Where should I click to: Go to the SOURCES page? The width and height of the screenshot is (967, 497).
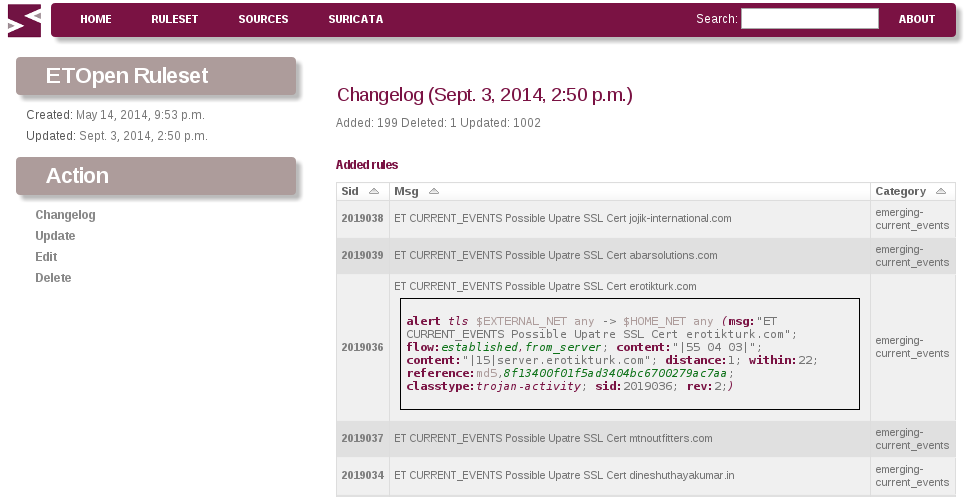tap(263, 19)
